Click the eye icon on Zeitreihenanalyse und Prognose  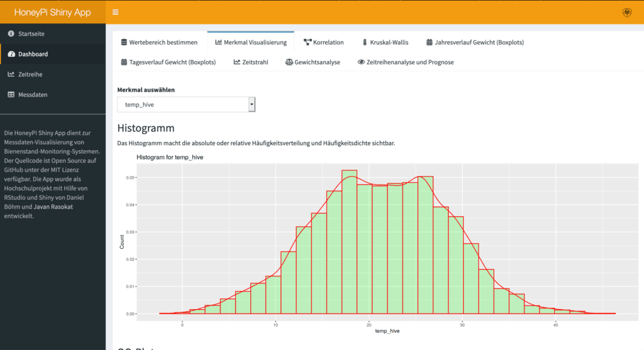[361, 62]
